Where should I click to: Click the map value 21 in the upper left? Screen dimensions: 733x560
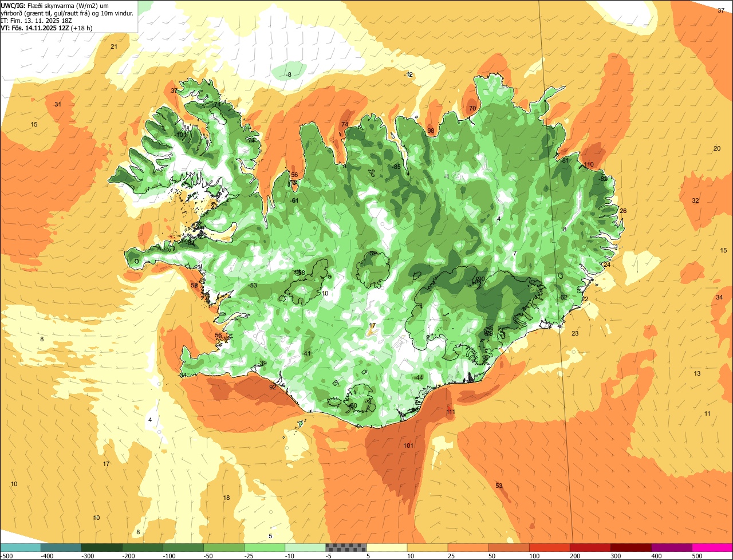point(114,46)
